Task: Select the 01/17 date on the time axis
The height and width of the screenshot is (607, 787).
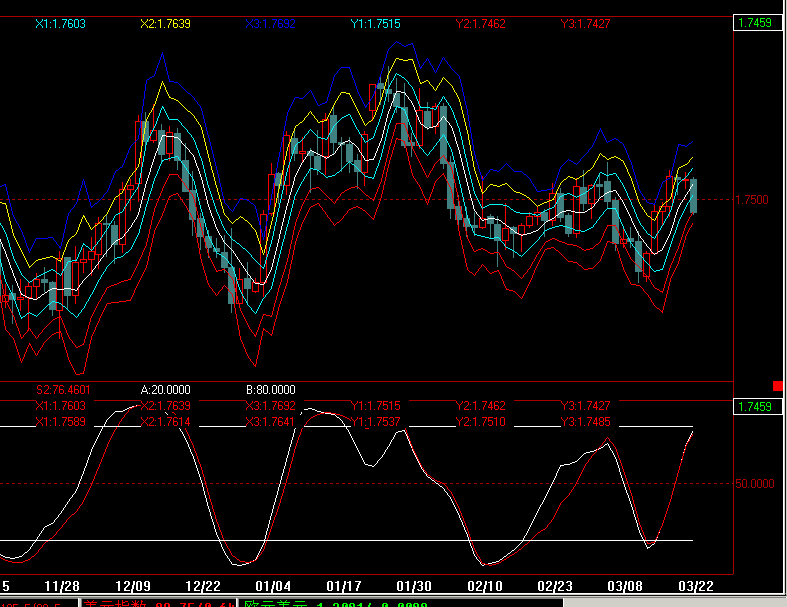Action: point(343,586)
